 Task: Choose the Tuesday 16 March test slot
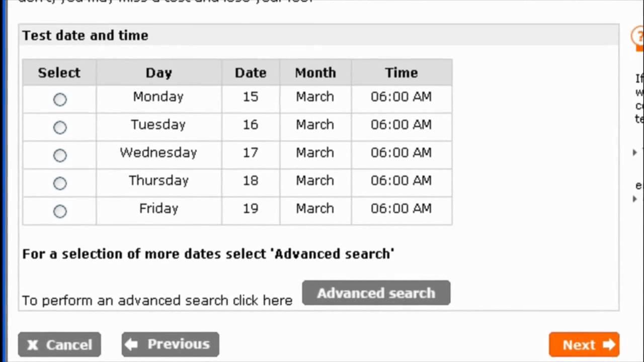click(60, 128)
